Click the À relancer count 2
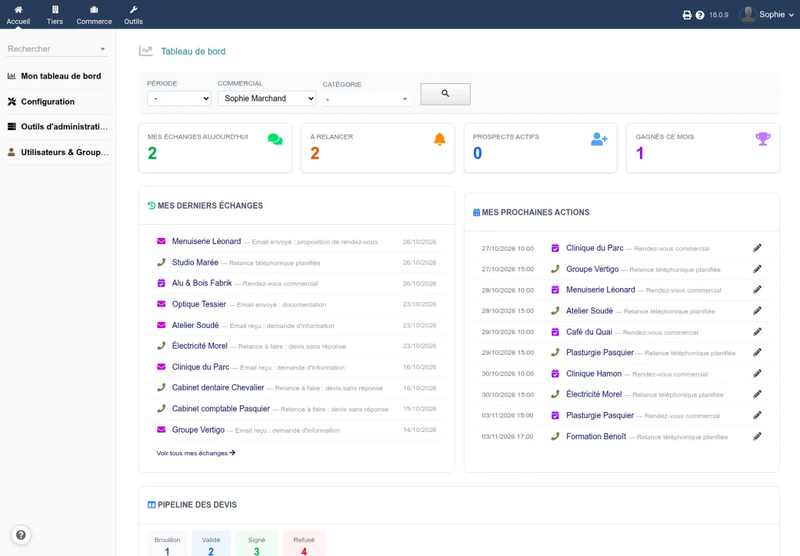The width and height of the screenshot is (800, 556). pyautogui.click(x=315, y=153)
